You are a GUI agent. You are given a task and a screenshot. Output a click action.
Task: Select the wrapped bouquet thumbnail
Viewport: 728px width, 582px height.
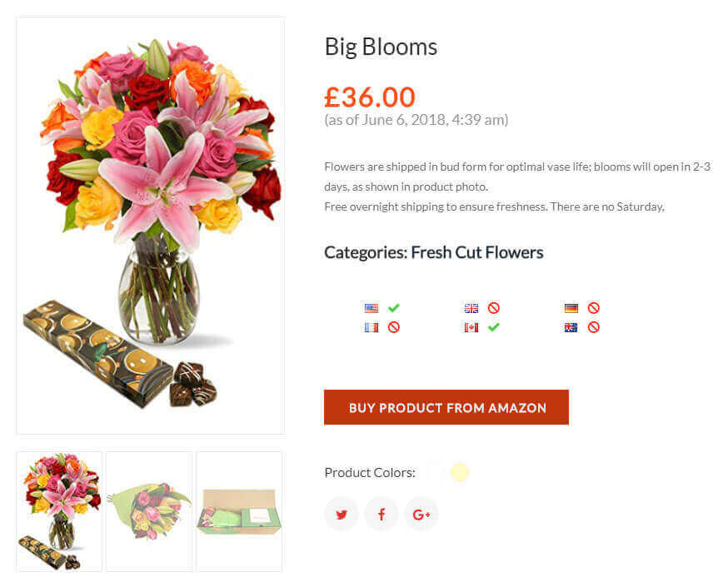coord(149,511)
